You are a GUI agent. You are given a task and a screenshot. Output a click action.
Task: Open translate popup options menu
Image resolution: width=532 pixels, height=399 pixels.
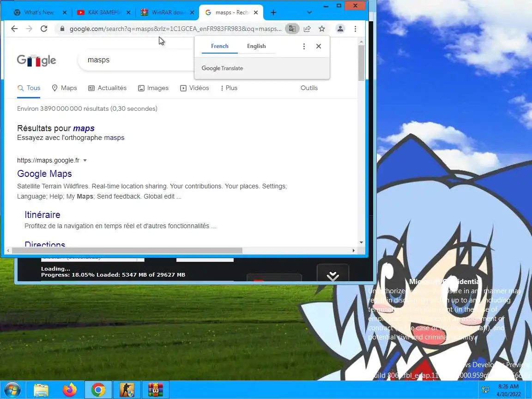304,46
